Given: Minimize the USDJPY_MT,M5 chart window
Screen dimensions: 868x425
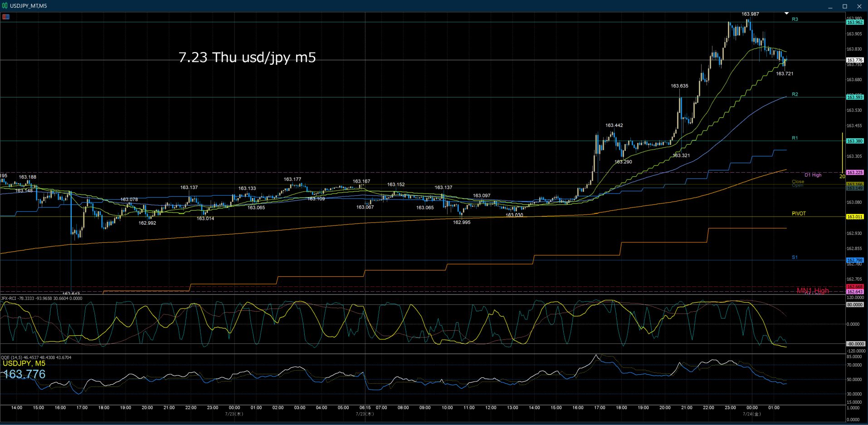Looking at the screenshot, I should (x=830, y=6).
